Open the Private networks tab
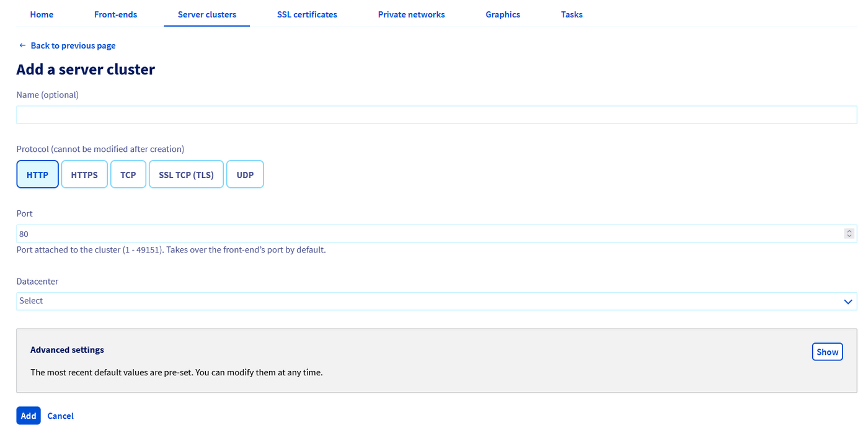The height and width of the screenshot is (428, 868). [x=411, y=14]
